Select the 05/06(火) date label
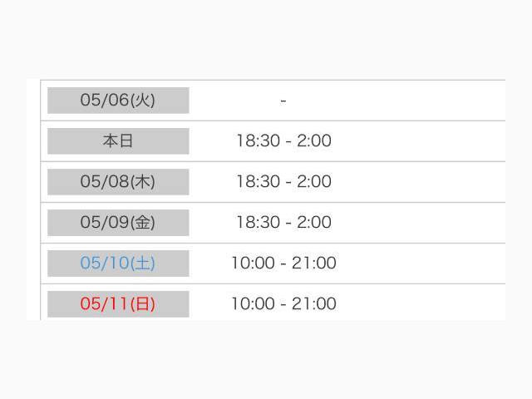Viewport: 532px width, 399px height. (x=118, y=101)
